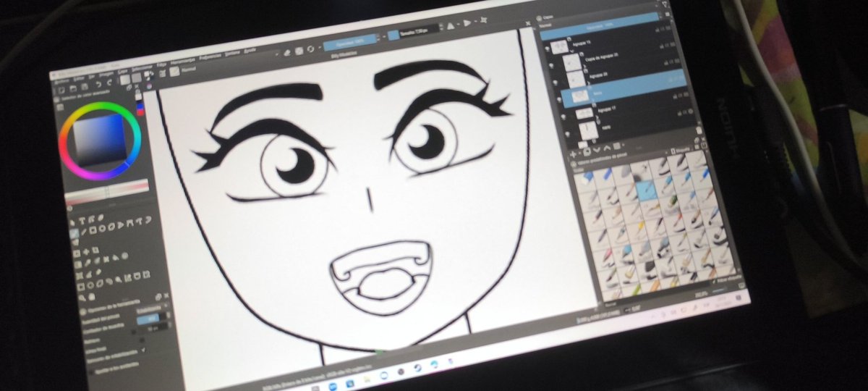Hide the Copia de Agrupar 25 layer

pyautogui.click(x=551, y=64)
